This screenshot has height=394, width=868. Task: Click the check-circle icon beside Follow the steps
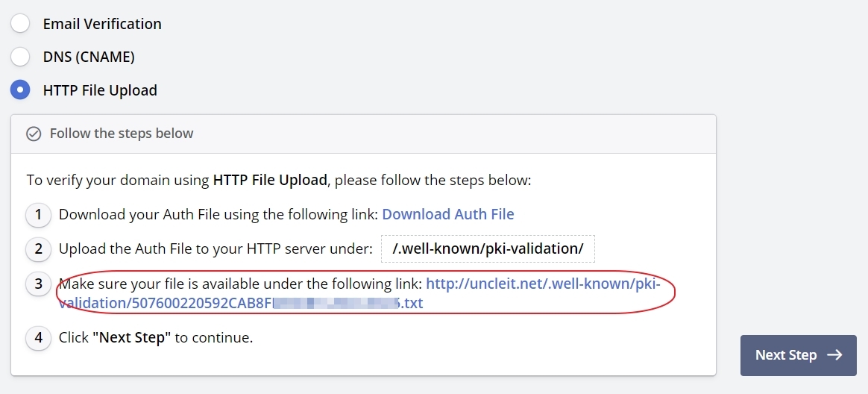(34, 134)
